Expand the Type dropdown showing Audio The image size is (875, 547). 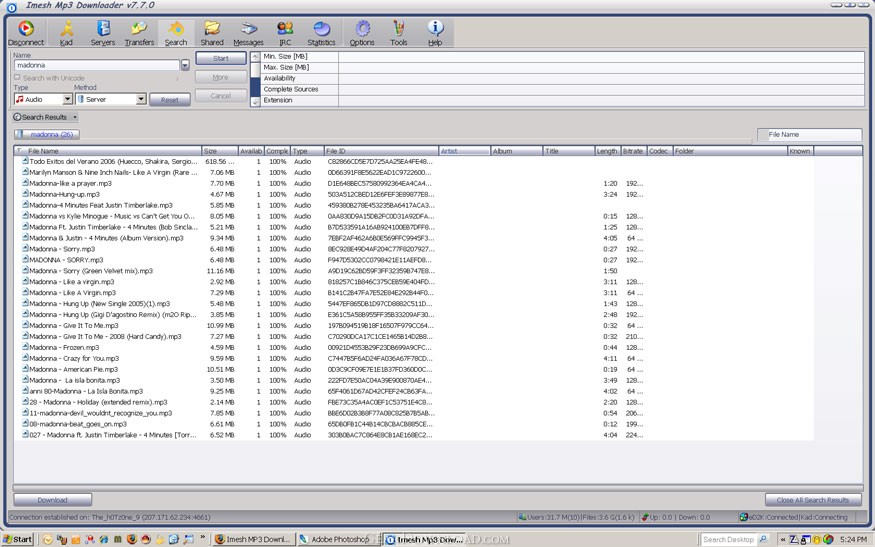[68, 99]
